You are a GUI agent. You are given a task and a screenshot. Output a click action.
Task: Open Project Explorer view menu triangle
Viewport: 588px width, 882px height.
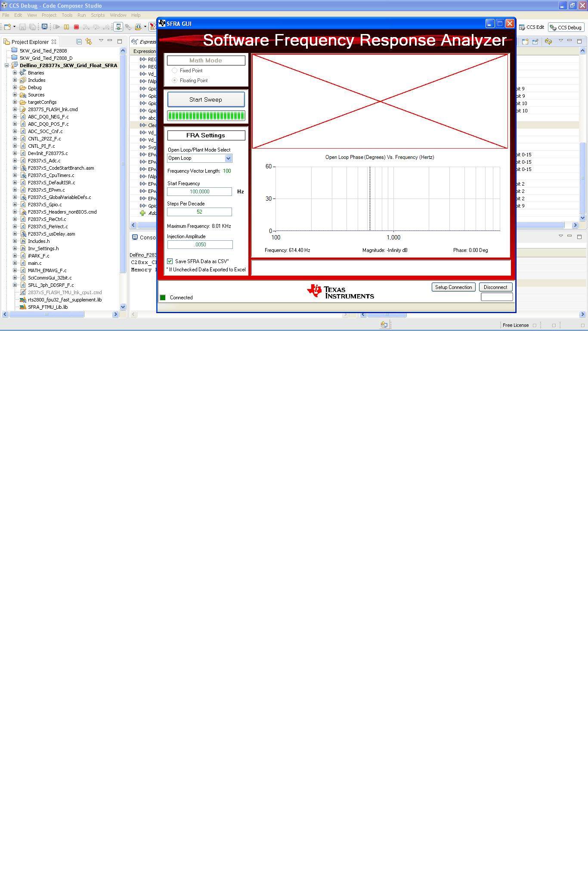pyautogui.click(x=101, y=41)
